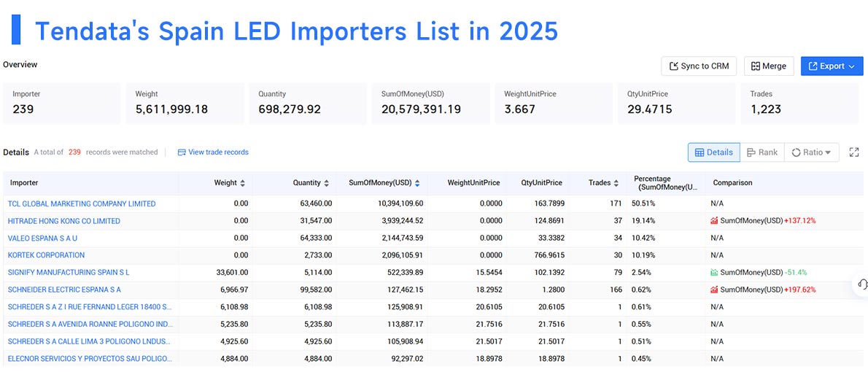Click the Sync to CRM button

point(700,66)
